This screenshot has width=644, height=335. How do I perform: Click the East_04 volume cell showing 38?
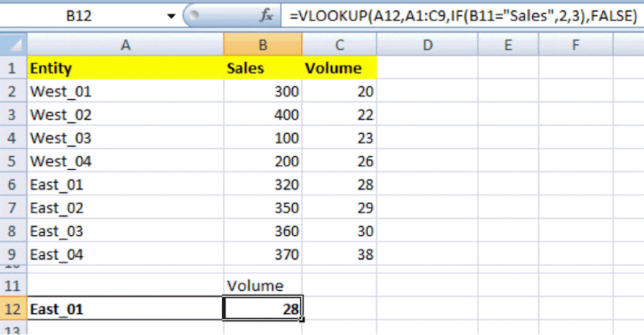click(x=340, y=255)
